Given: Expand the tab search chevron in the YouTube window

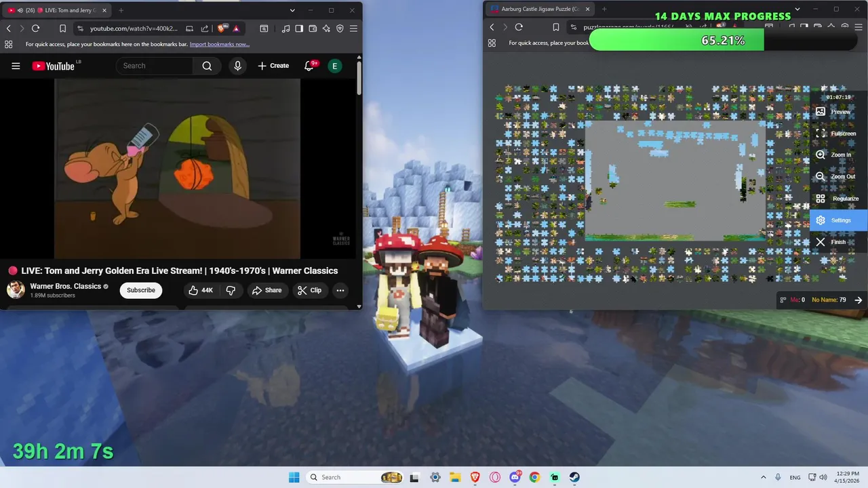Looking at the screenshot, I should (x=292, y=10).
